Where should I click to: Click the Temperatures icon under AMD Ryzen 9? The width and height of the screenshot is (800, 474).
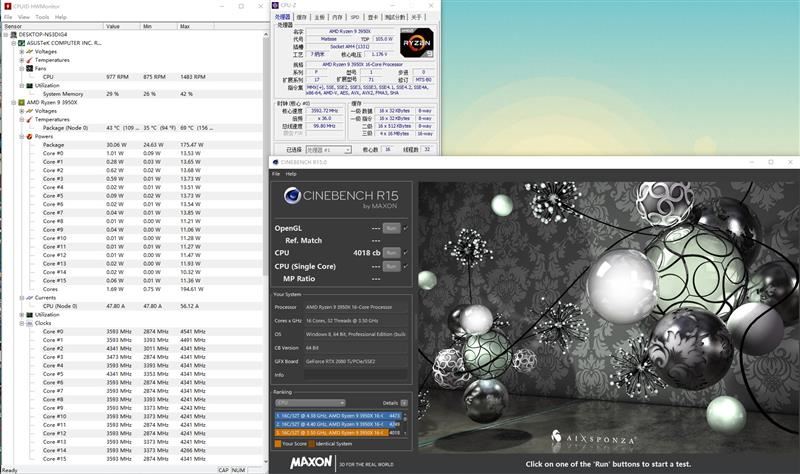[x=30, y=119]
